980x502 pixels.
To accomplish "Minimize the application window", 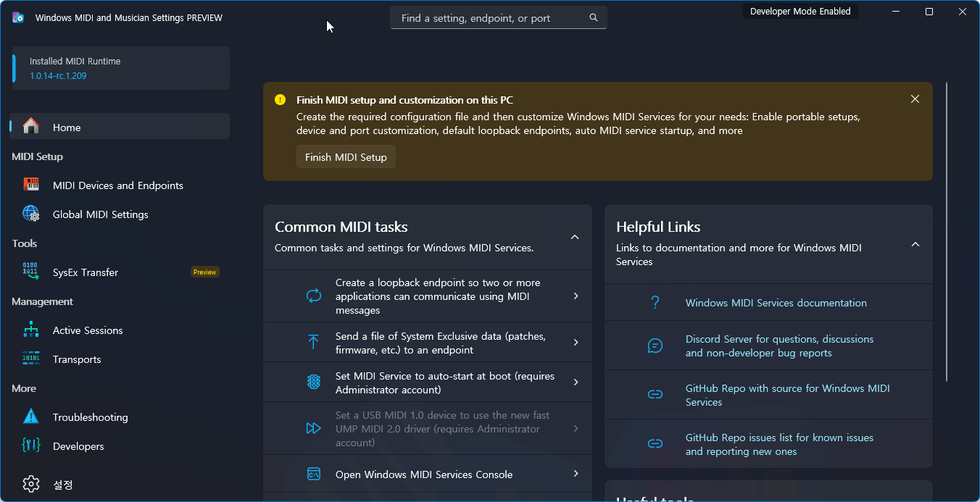I will 896,12.
